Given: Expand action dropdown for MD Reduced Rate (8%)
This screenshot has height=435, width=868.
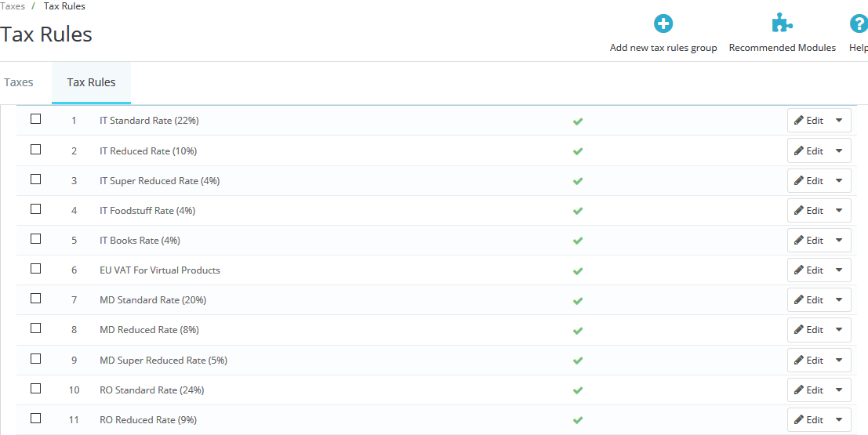Looking at the screenshot, I should 839,330.
